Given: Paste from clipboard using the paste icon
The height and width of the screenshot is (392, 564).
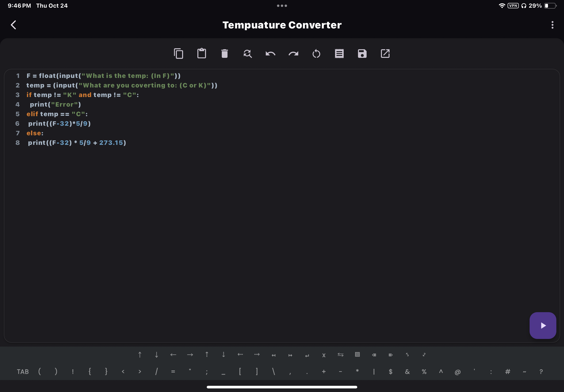Looking at the screenshot, I should coord(202,54).
